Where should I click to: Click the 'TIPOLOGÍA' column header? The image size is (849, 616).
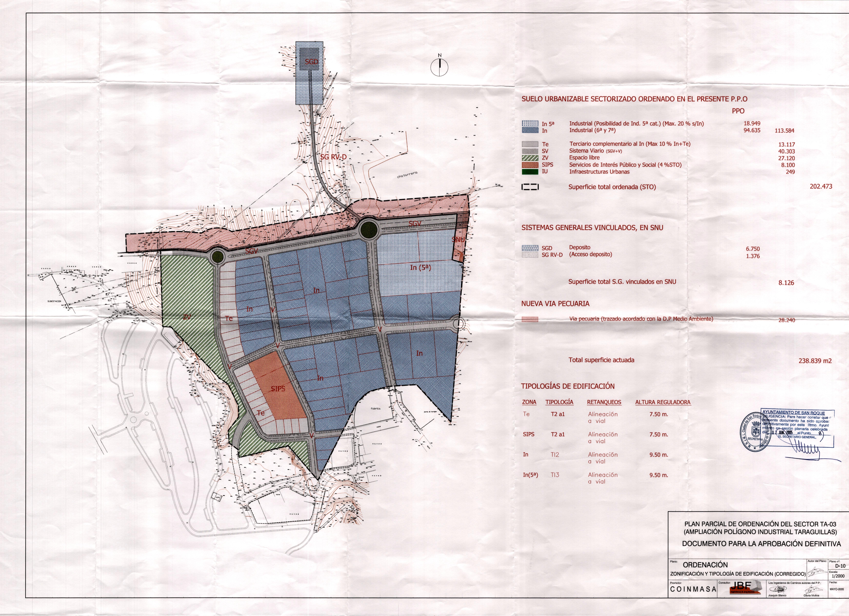pyautogui.click(x=559, y=402)
